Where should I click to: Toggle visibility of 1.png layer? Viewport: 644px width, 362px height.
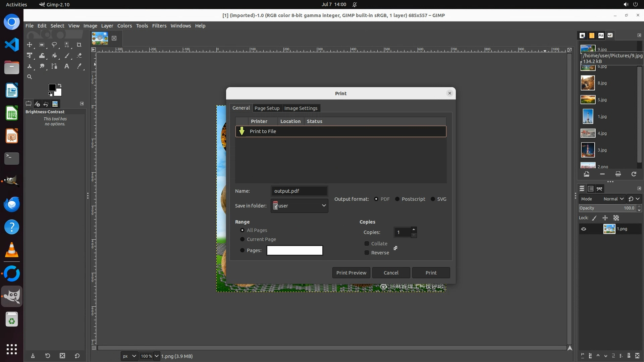[x=584, y=229]
